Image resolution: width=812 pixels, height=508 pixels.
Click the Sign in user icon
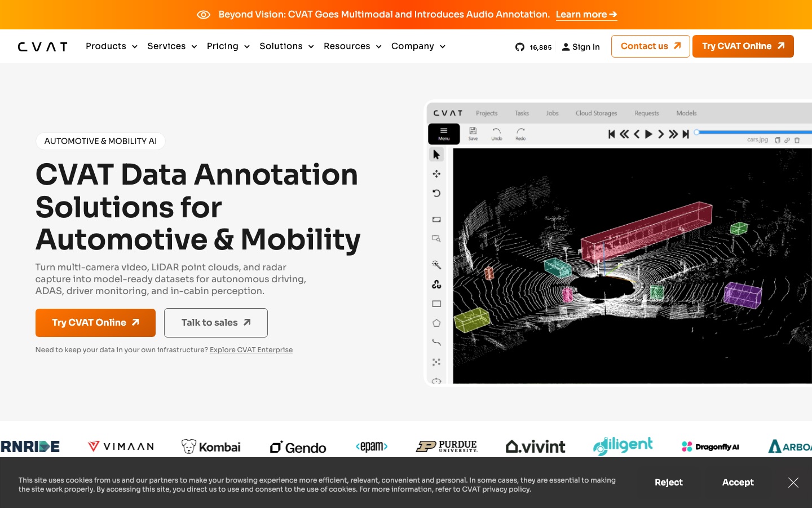tap(566, 47)
